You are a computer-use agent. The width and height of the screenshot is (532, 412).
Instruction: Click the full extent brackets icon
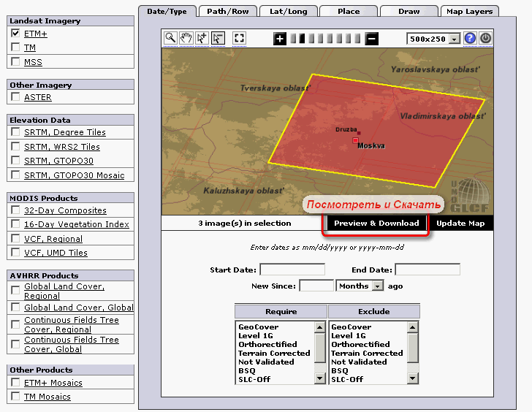point(239,38)
